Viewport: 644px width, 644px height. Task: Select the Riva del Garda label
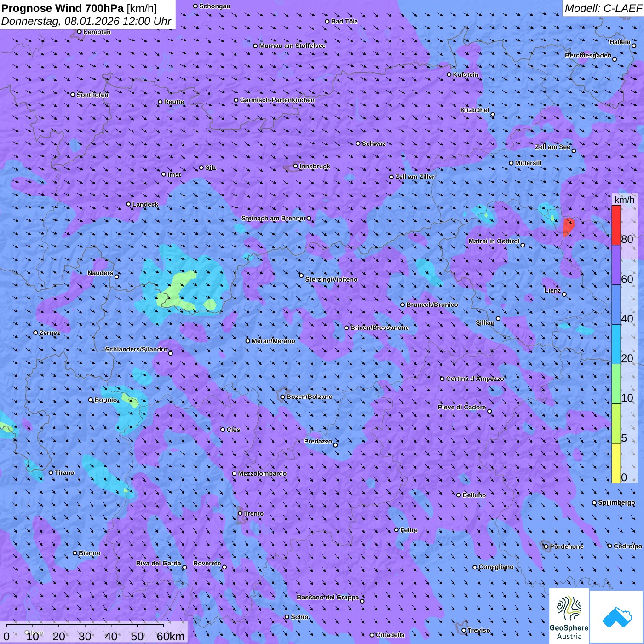coord(159,563)
